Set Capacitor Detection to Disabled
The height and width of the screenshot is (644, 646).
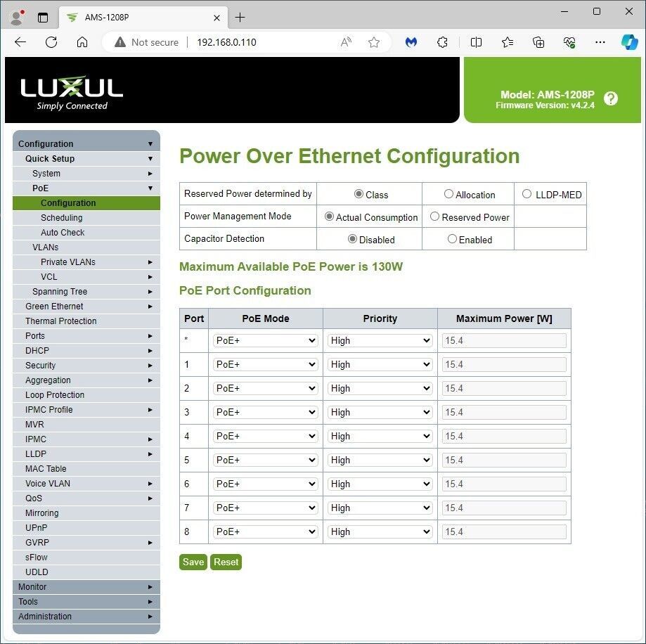(x=352, y=239)
